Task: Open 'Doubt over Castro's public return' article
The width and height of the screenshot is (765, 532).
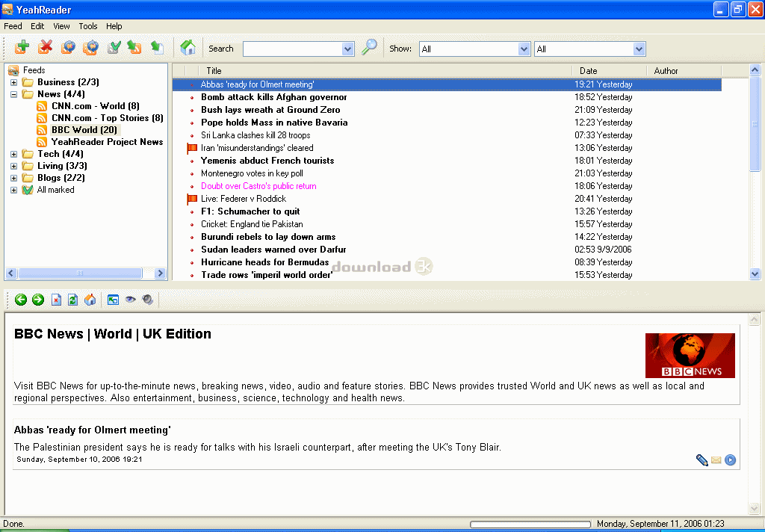Action: click(258, 186)
